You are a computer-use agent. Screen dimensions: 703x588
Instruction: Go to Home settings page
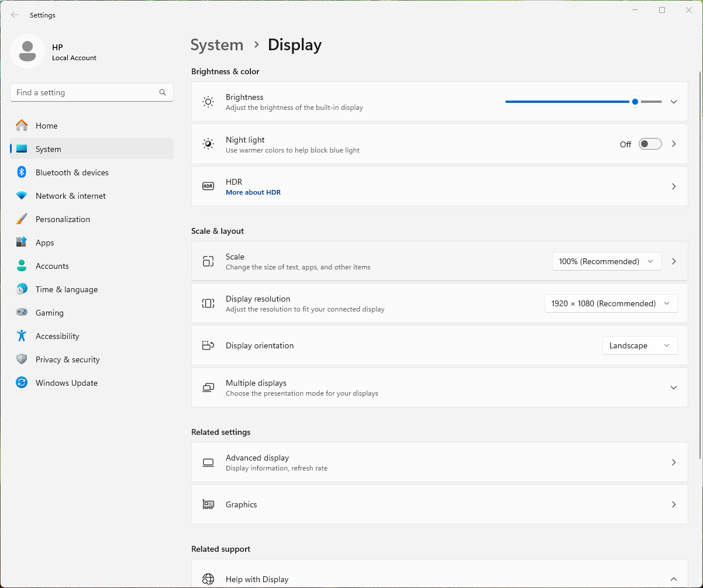92,126
